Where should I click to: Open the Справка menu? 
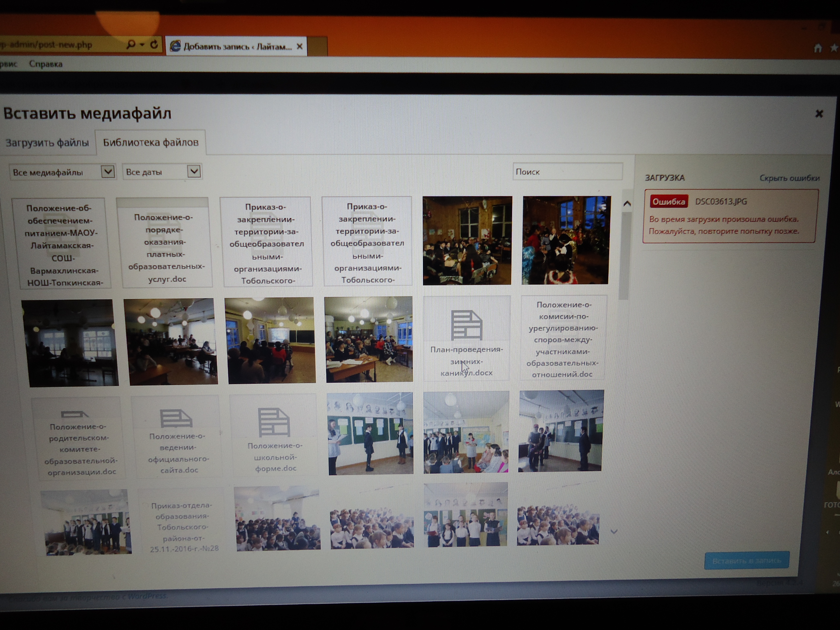46,64
